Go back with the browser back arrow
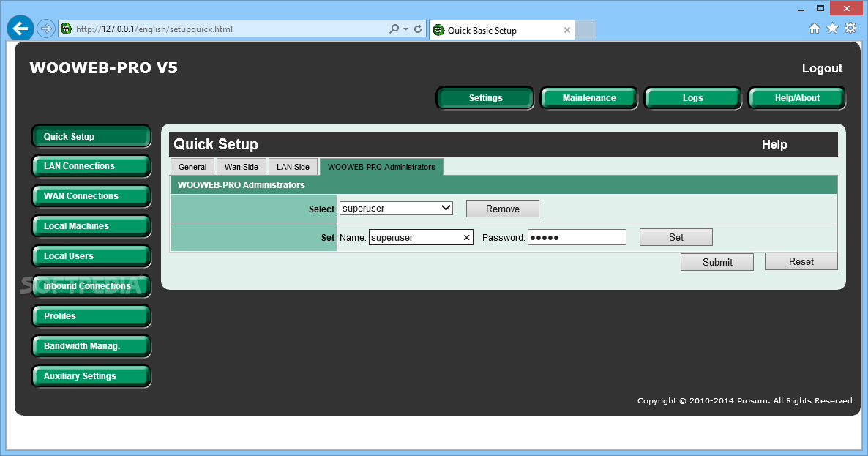The width and height of the screenshot is (868, 456). click(x=20, y=29)
